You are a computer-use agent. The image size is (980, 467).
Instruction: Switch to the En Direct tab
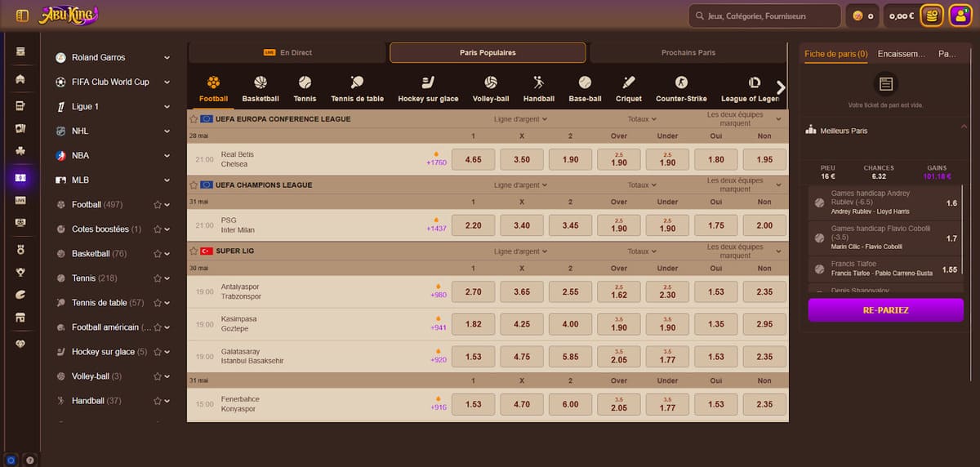click(x=287, y=53)
